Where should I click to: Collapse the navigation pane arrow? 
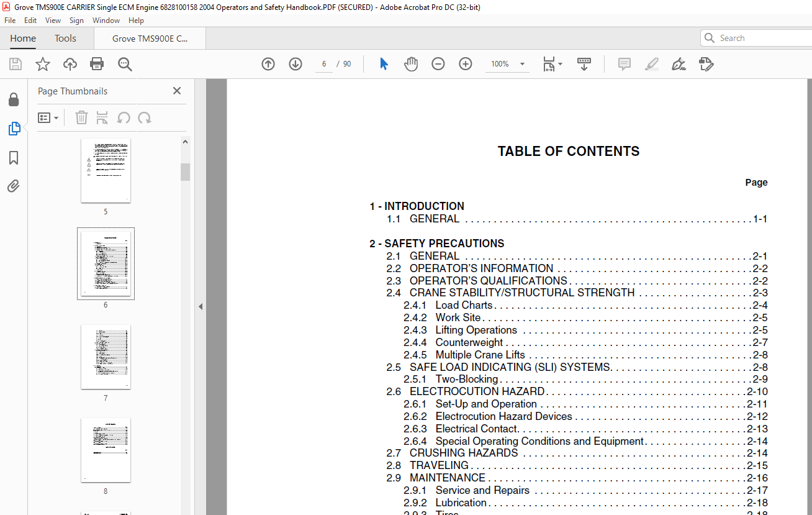click(201, 306)
